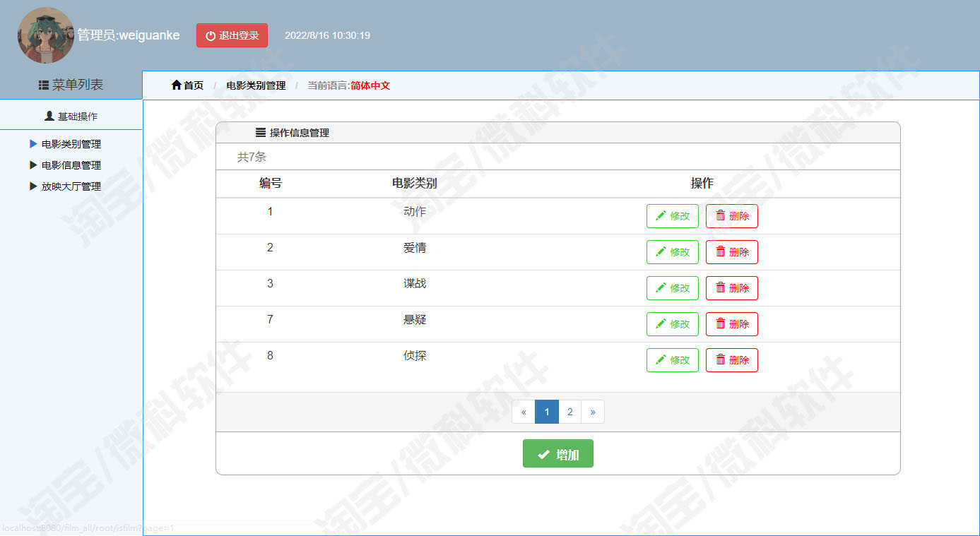Click the date and time display
Screen dimensions: 980x536
click(327, 35)
